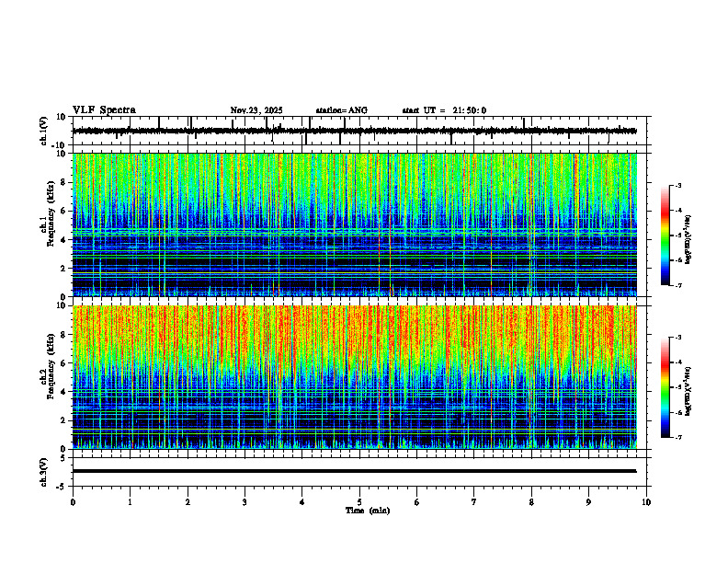Click the "VLF Spectra" plot title
Image resolution: width=728 pixels, height=563 pixels.
[x=104, y=110]
